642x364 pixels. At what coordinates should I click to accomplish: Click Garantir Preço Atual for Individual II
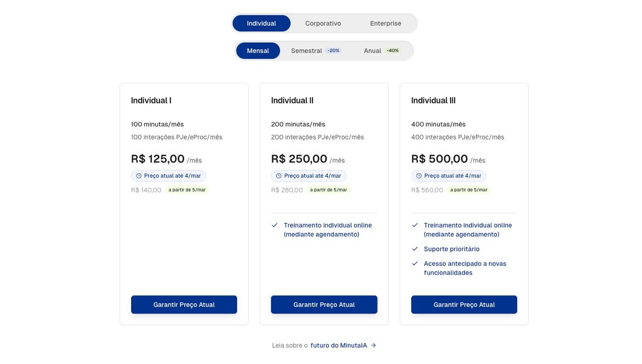tap(324, 305)
